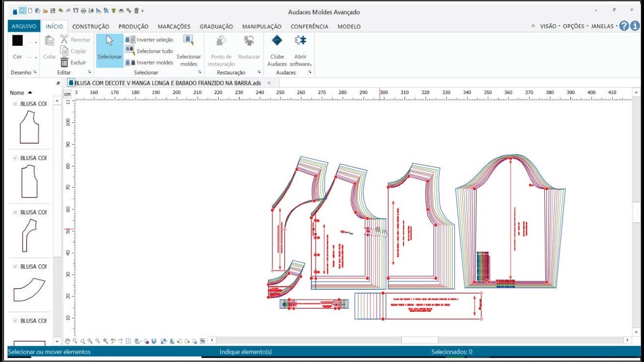Click the horizontal scrollbar thumb below the canvas
The height and width of the screenshot is (362, 644).
point(420,340)
